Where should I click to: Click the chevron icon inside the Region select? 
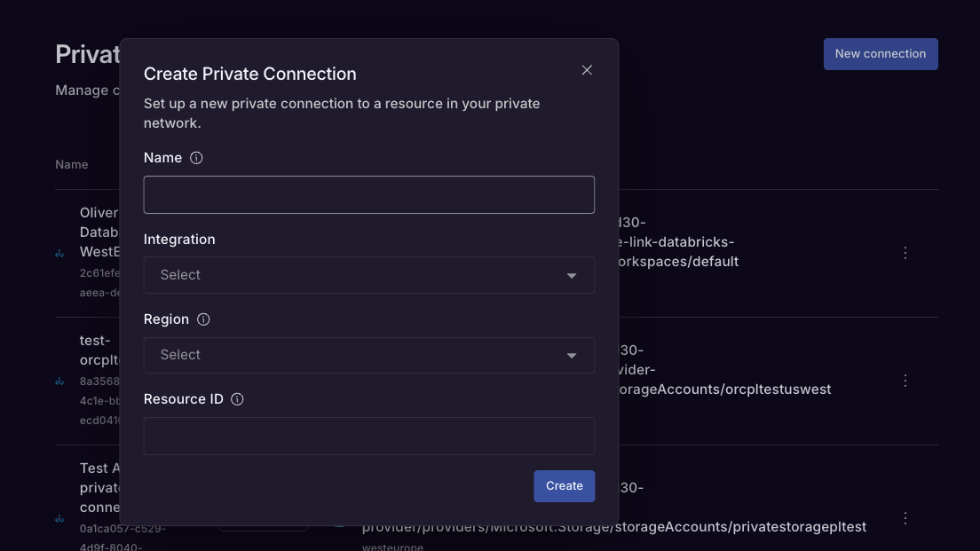[572, 355]
